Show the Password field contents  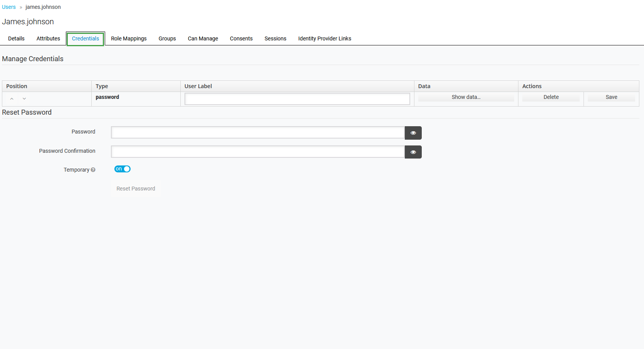click(413, 133)
